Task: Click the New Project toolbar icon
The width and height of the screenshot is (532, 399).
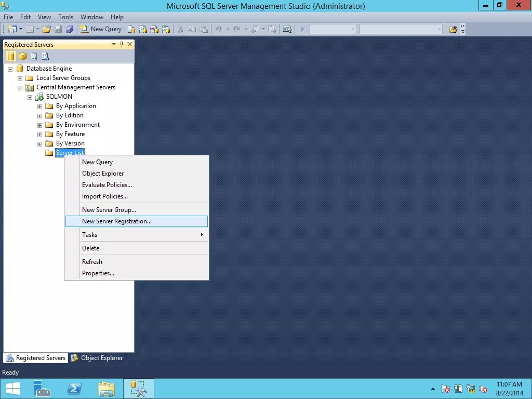Action: tap(12, 29)
